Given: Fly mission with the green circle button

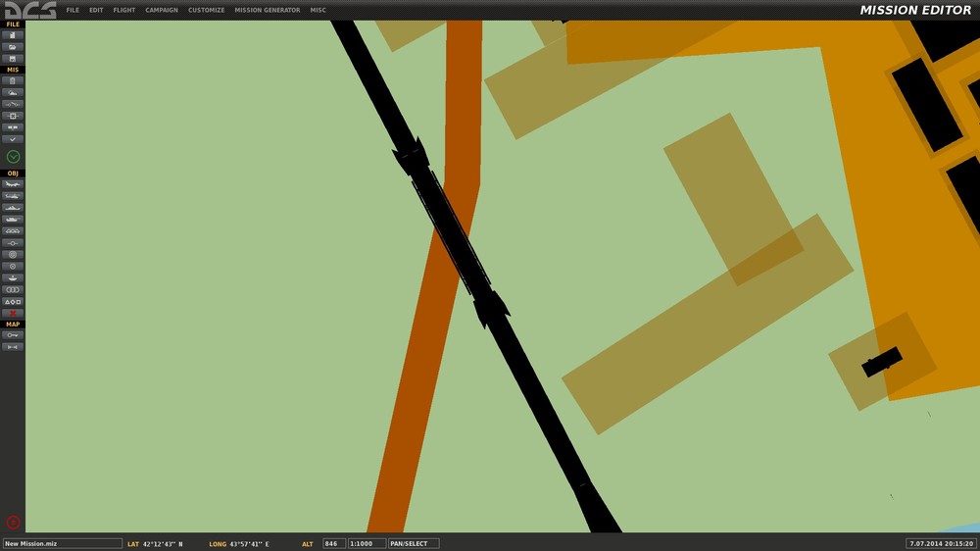Looking at the screenshot, I should [13, 157].
